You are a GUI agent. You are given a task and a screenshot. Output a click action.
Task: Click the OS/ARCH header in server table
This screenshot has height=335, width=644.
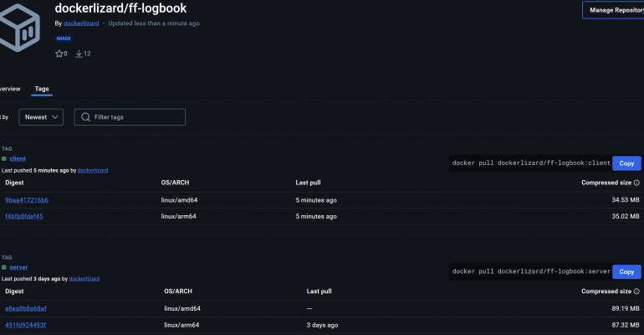click(178, 291)
